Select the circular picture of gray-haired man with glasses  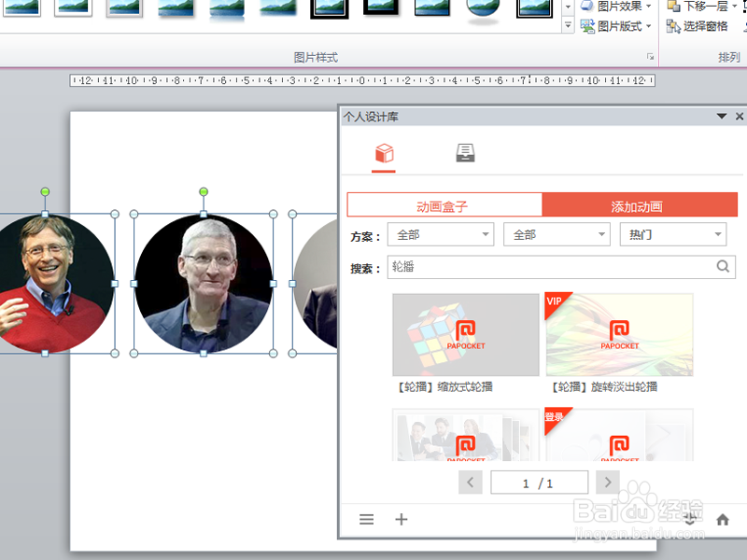pos(204,284)
